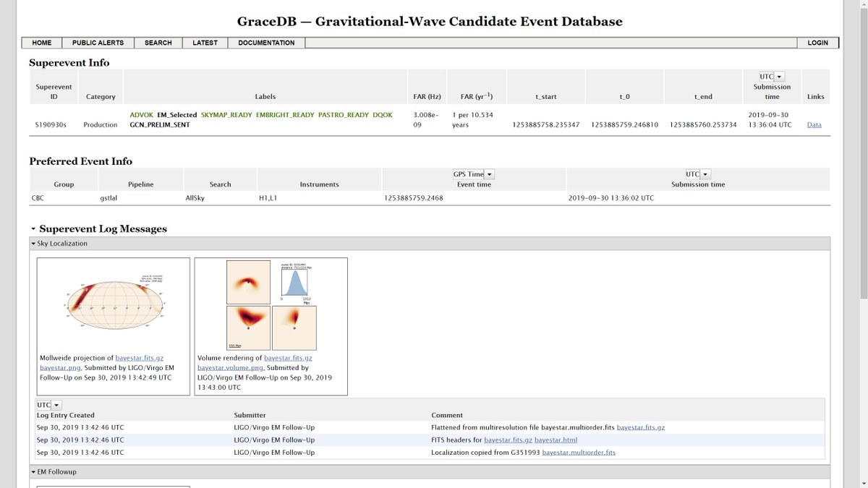The height and width of the screenshot is (488, 868).
Task: Open the PUBLIC ALERTS menu item
Action: [98, 43]
